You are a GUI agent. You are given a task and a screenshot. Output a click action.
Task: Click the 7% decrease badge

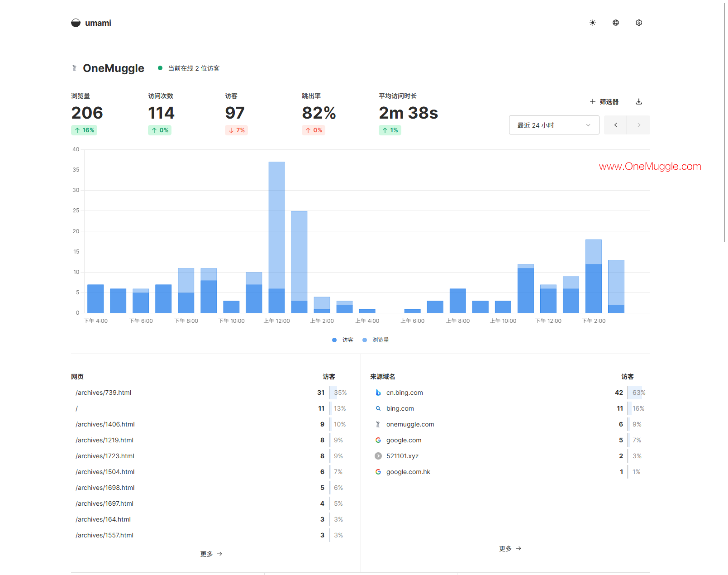(x=236, y=130)
